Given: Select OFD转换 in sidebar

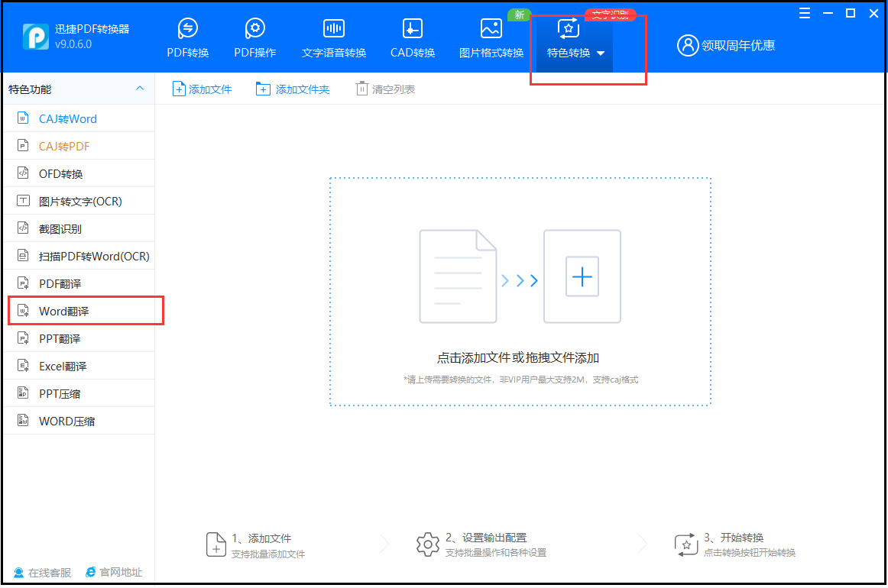Looking at the screenshot, I should click(x=79, y=174).
